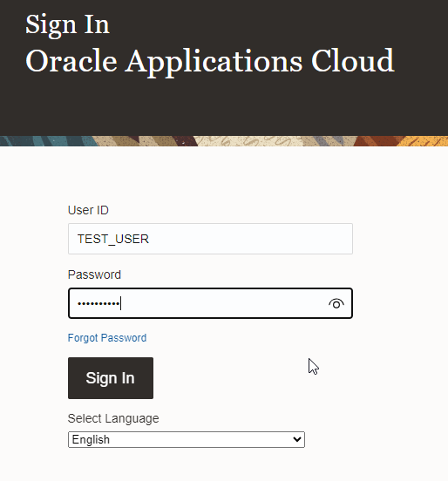Open the Select Language dropdown

[x=187, y=439]
